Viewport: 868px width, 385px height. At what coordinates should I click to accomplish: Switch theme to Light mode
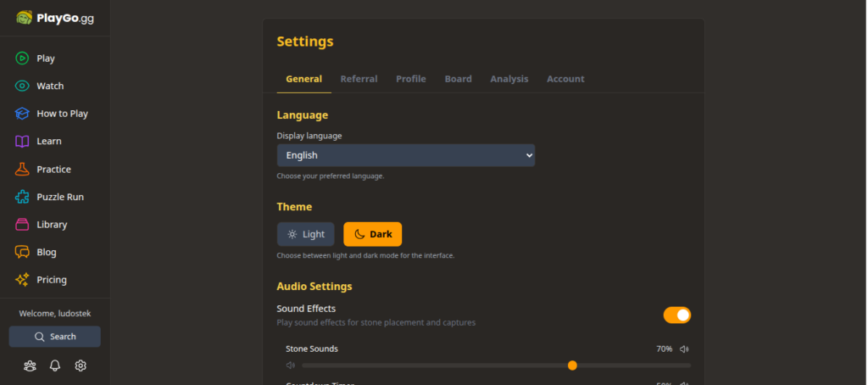(305, 234)
